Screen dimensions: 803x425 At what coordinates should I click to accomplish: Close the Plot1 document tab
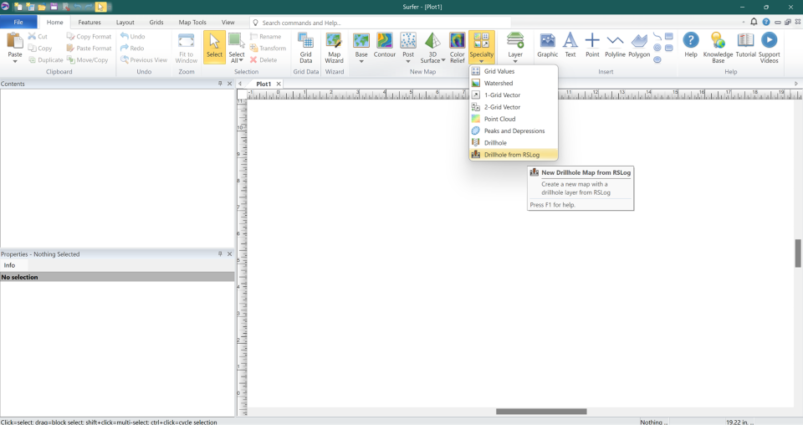pos(279,83)
